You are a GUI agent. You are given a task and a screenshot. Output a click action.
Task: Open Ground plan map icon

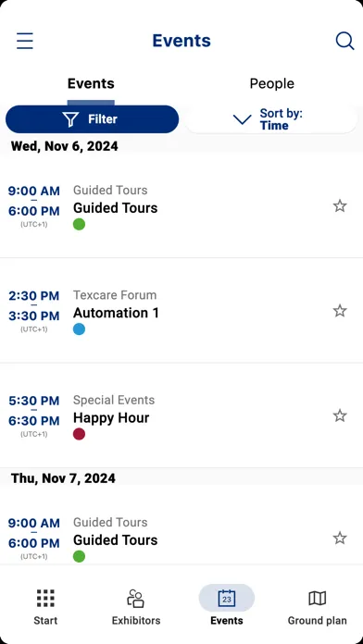(x=317, y=599)
